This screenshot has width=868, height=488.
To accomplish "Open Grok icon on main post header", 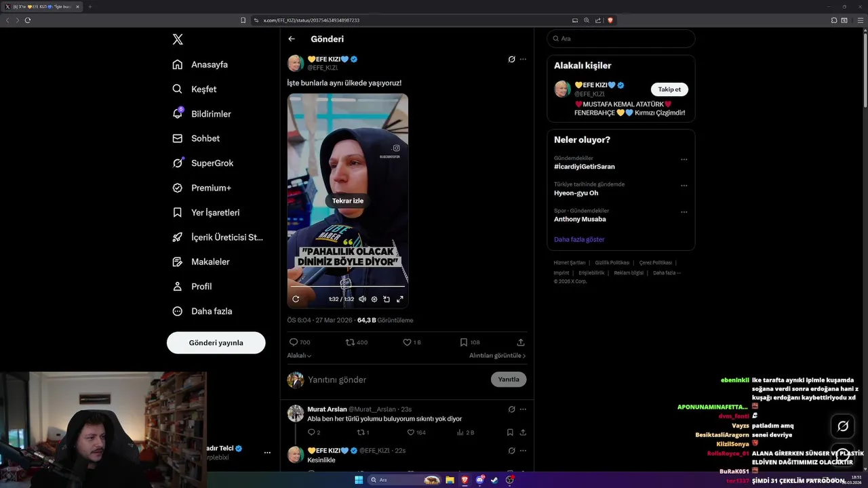I will [x=511, y=59].
